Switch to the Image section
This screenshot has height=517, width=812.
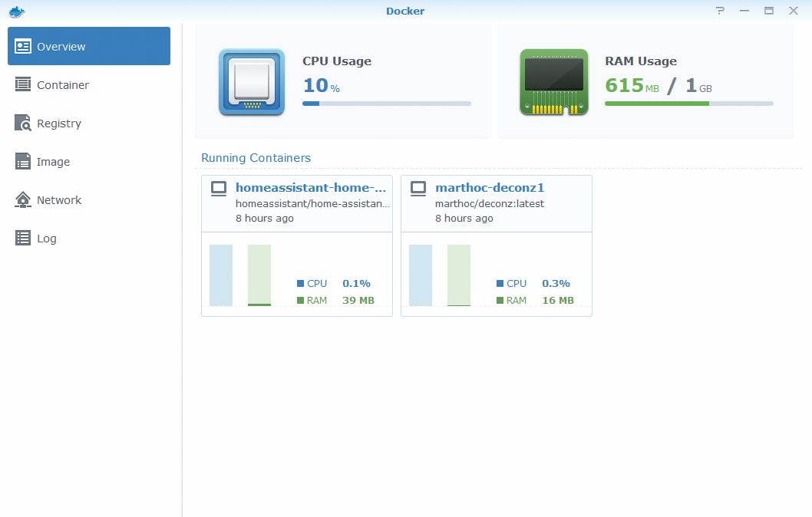coord(89,161)
